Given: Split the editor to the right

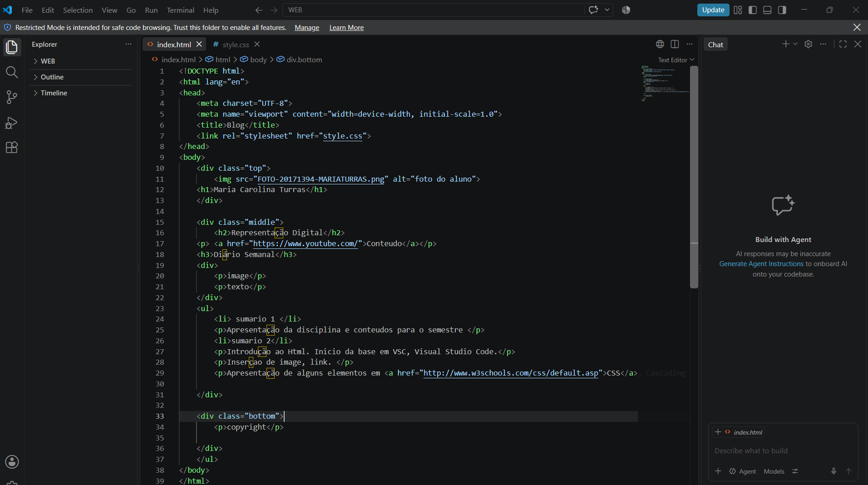Looking at the screenshot, I should click(675, 44).
